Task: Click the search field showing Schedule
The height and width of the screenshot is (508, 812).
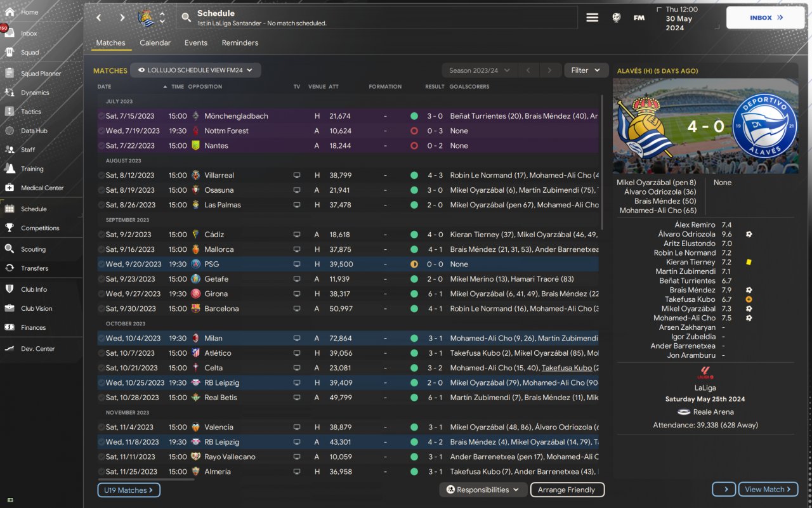Action: pos(377,18)
